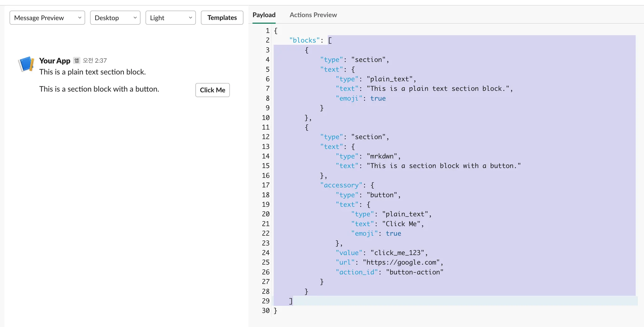Click the plain text section message

(92, 72)
